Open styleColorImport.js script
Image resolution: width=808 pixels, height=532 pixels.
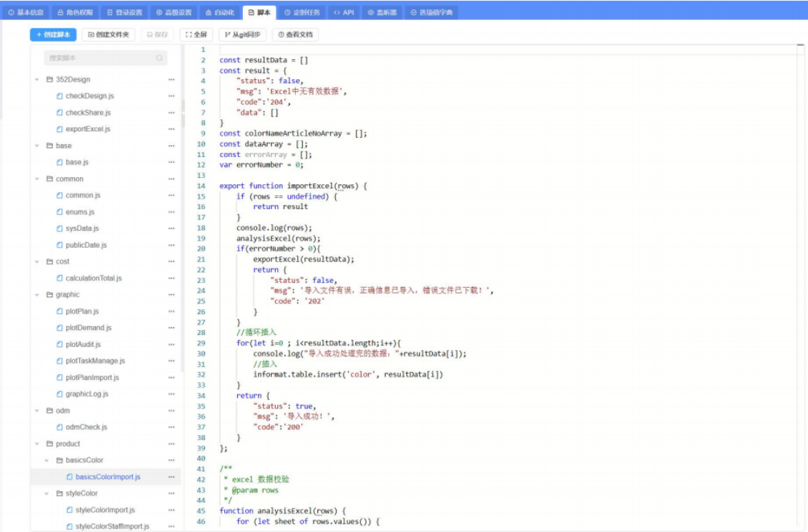coord(105,510)
